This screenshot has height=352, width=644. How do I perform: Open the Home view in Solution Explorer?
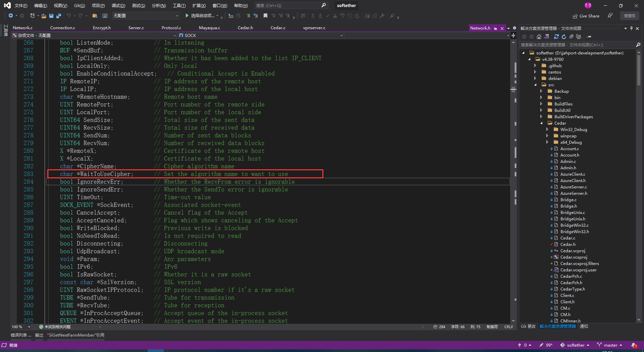pyautogui.click(x=539, y=37)
